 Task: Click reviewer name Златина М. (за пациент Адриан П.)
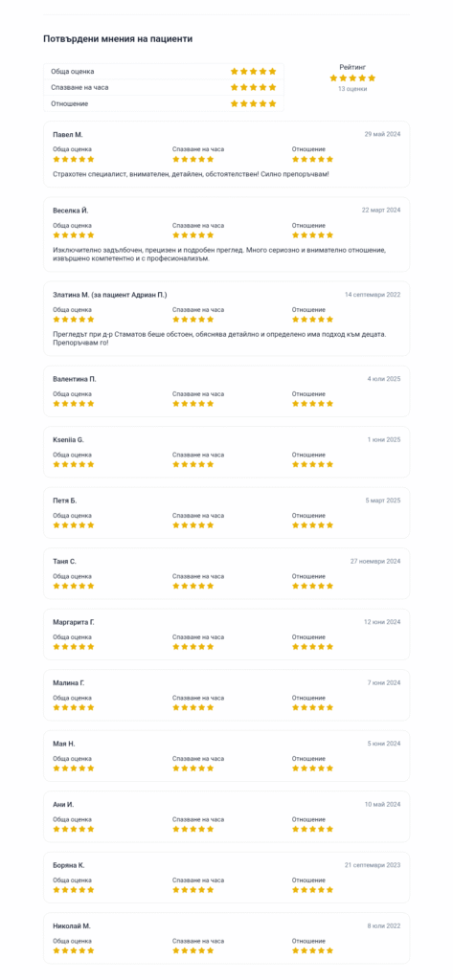(x=110, y=295)
